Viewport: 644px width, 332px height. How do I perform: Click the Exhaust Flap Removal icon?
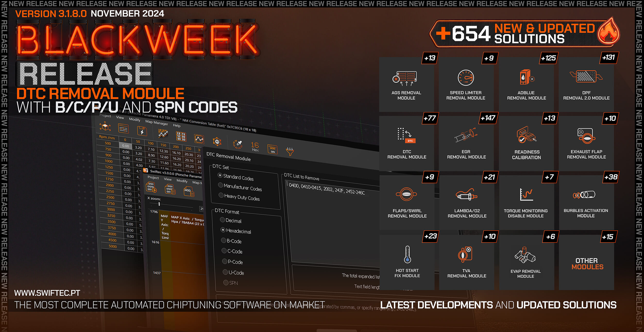coord(586,136)
